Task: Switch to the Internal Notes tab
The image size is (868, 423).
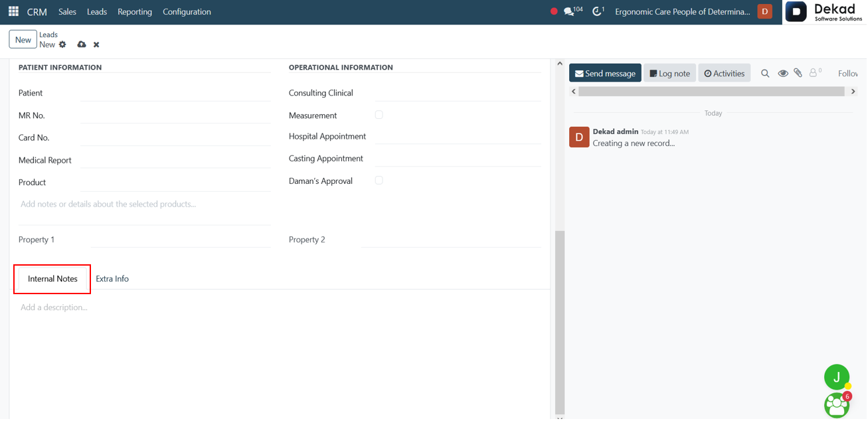Action: pyautogui.click(x=52, y=279)
